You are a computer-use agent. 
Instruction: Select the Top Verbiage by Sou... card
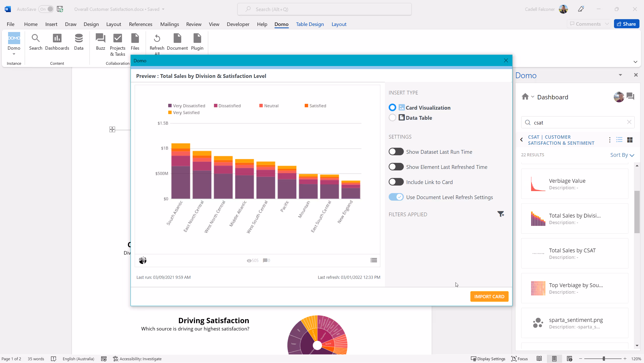[x=574, y=288]
